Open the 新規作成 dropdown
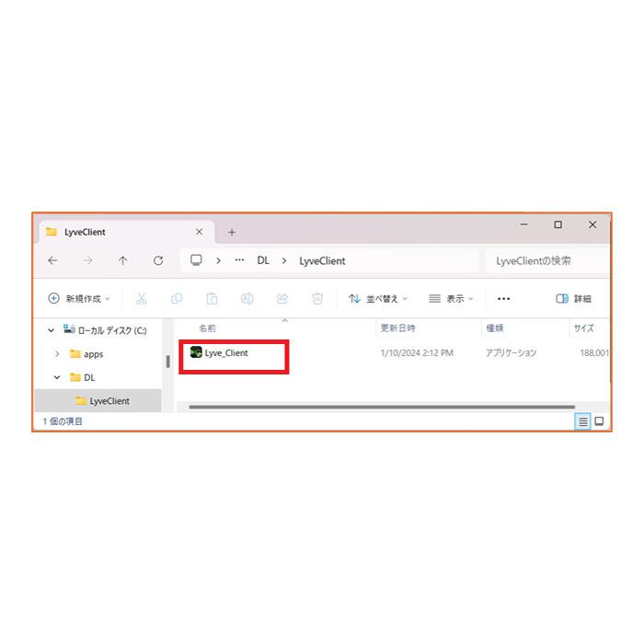 tap(79, 299)
